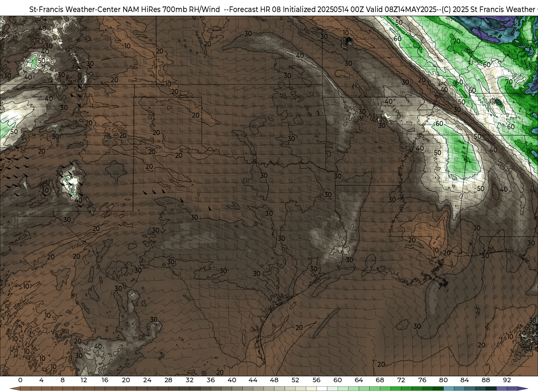Select colorbar tick label 24

pyautogui.click(x=147, y=380)
